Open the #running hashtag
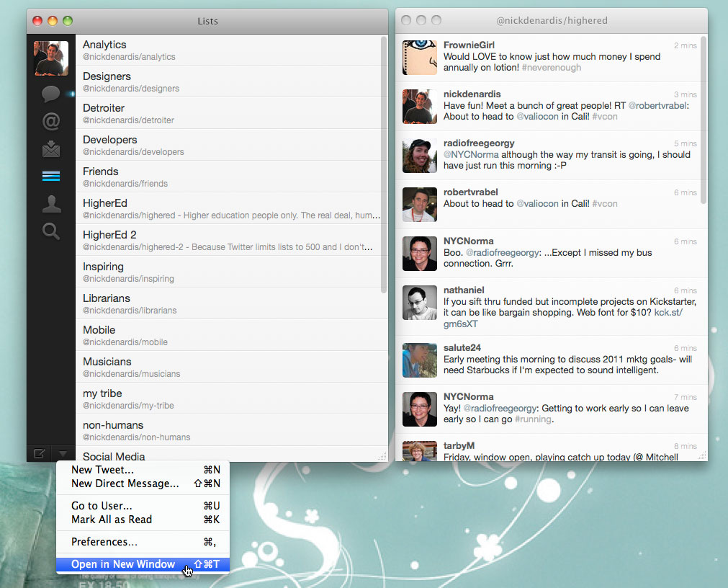 534,419
